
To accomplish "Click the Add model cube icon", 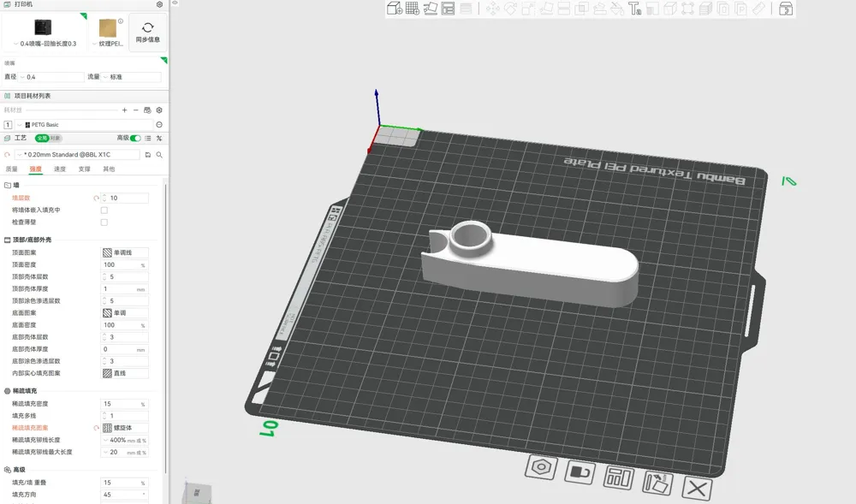I will 394,9.
